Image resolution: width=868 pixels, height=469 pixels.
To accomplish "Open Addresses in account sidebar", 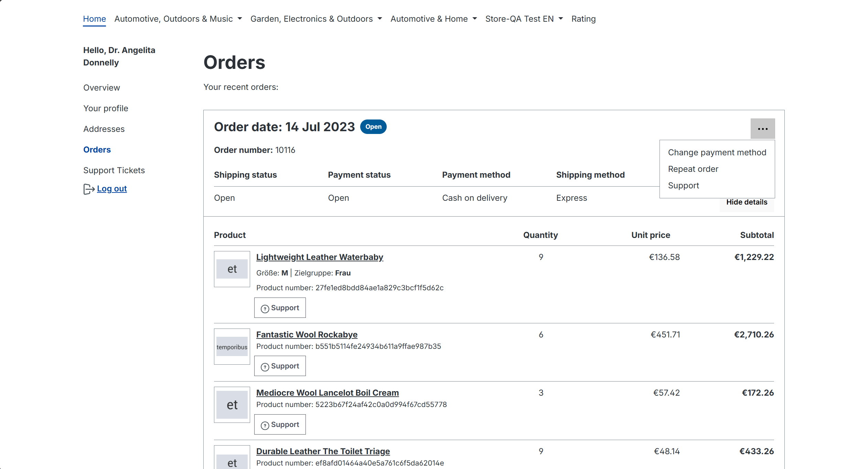I will (x=104, y=129).
